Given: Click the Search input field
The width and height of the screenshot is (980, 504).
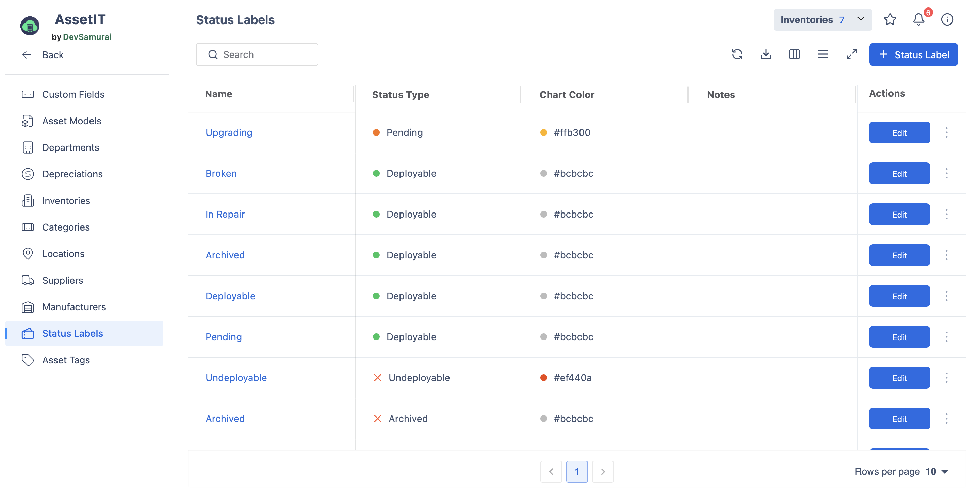Looking at the screenshot, I should 257,54.
